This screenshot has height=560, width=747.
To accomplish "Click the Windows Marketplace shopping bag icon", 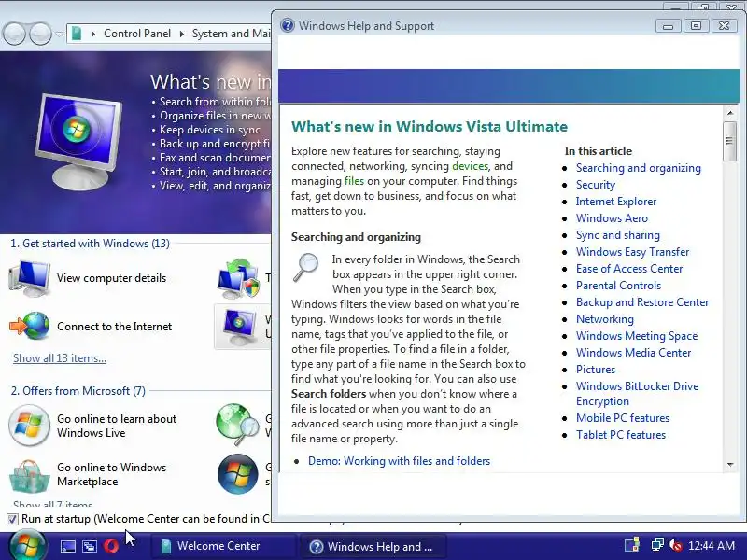I will [x=29, y=476].
